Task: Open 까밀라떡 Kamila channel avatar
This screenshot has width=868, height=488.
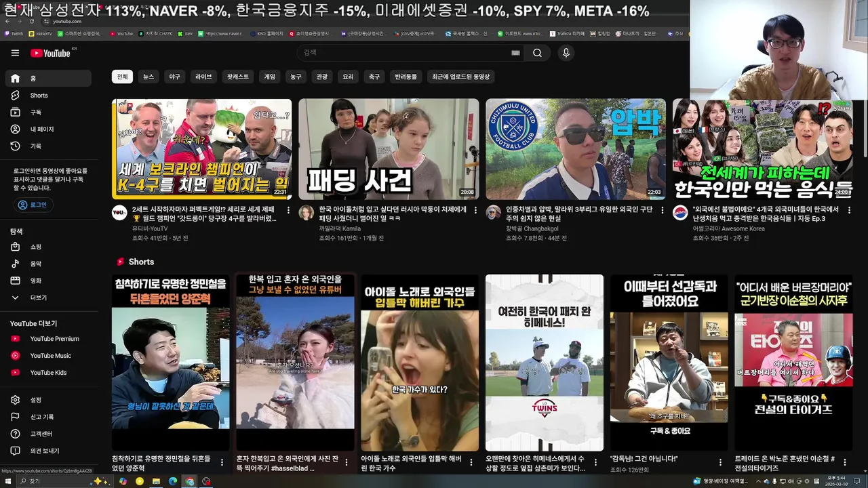Action: tap(307, 213)
